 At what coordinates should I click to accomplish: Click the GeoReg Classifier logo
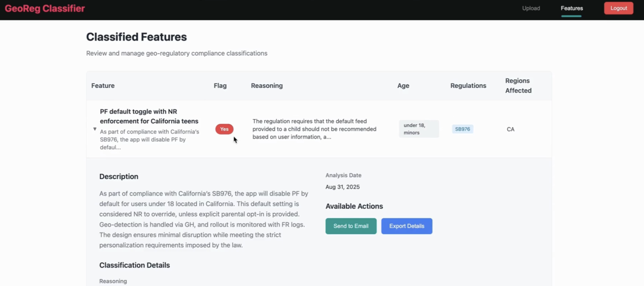coord(45,9)
